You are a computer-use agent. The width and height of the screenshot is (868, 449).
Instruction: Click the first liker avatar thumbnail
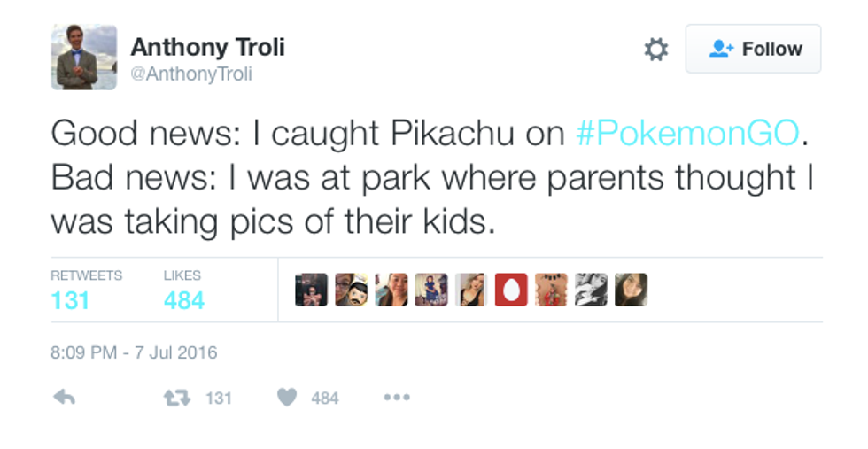pyautogui.click(x=311, y=290)
